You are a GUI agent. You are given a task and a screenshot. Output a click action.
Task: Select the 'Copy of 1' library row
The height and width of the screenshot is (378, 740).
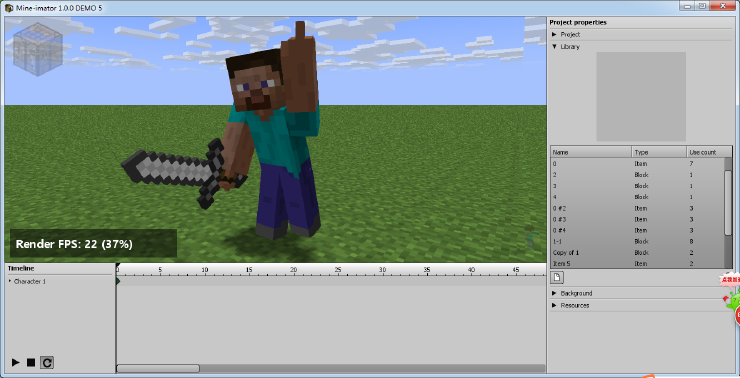[x=637, y=253]
